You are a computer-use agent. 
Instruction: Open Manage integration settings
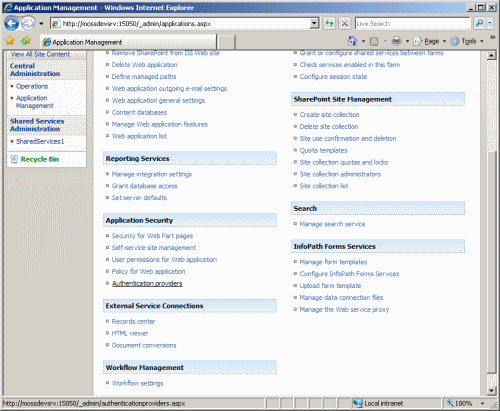coord(152,174)
